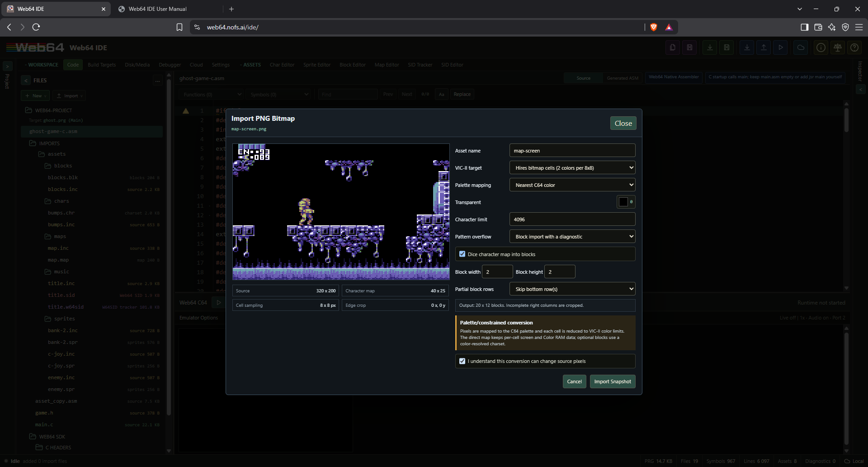This screenshot has width=868, height=467.
Task: Expand the Inspector panel arrow
Action: click(860, 90)
